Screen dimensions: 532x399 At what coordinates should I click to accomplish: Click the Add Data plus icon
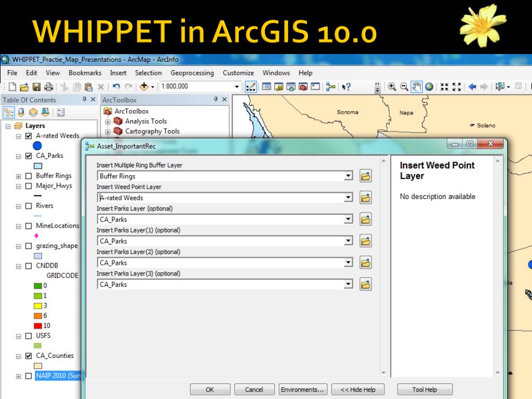click(144, 87)
